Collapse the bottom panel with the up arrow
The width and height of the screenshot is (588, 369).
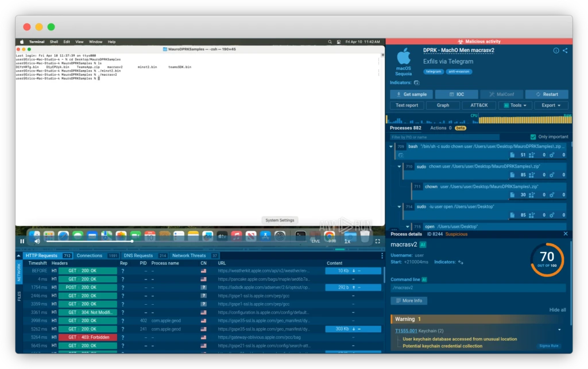[18, 255]
